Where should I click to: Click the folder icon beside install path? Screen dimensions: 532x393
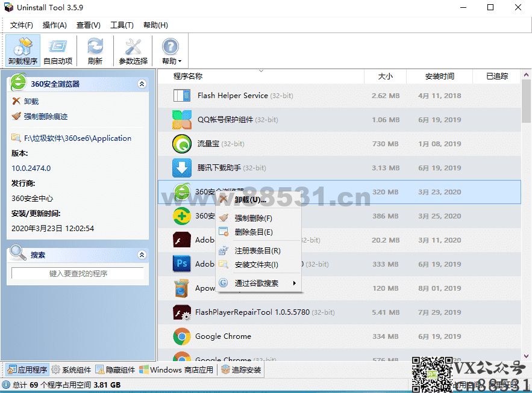click(x=16, y=138)
